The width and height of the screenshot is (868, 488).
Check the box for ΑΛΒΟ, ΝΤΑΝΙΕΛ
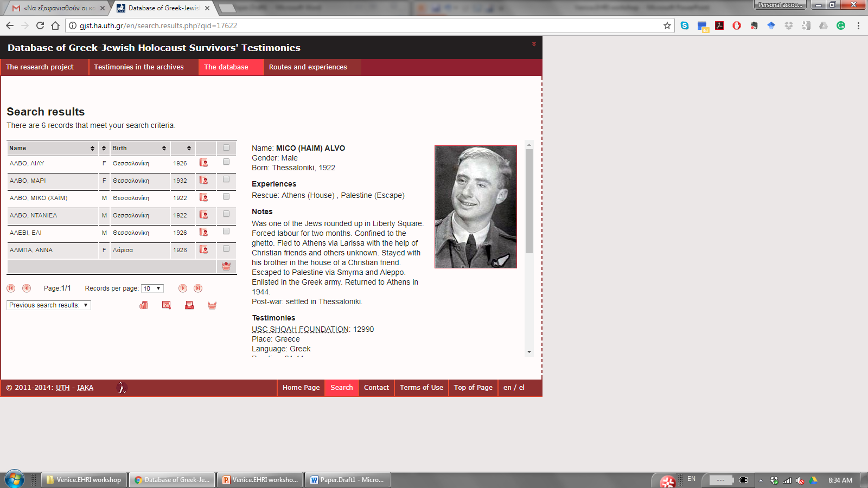pos(226,214)
